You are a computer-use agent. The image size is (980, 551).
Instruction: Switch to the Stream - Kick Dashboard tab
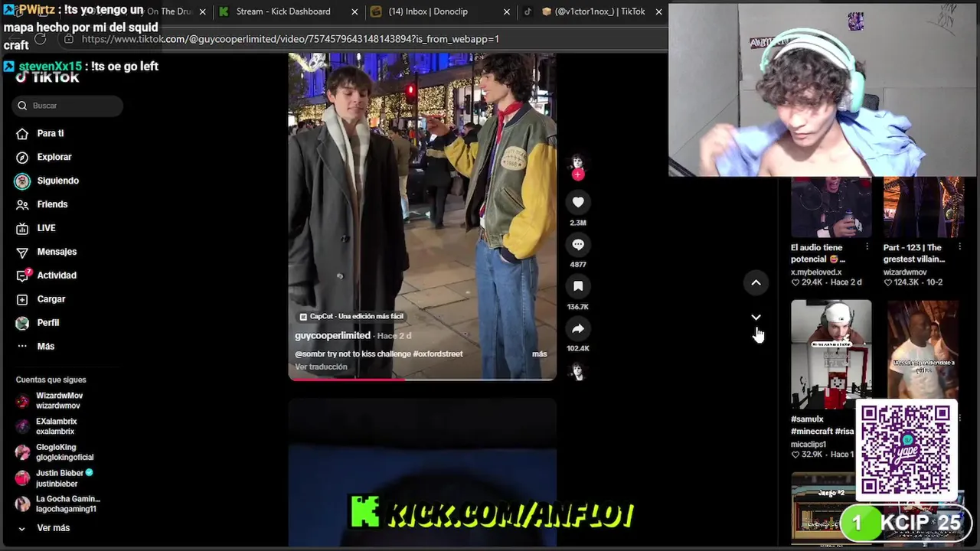pyautogui.click(x=283, y=11)
